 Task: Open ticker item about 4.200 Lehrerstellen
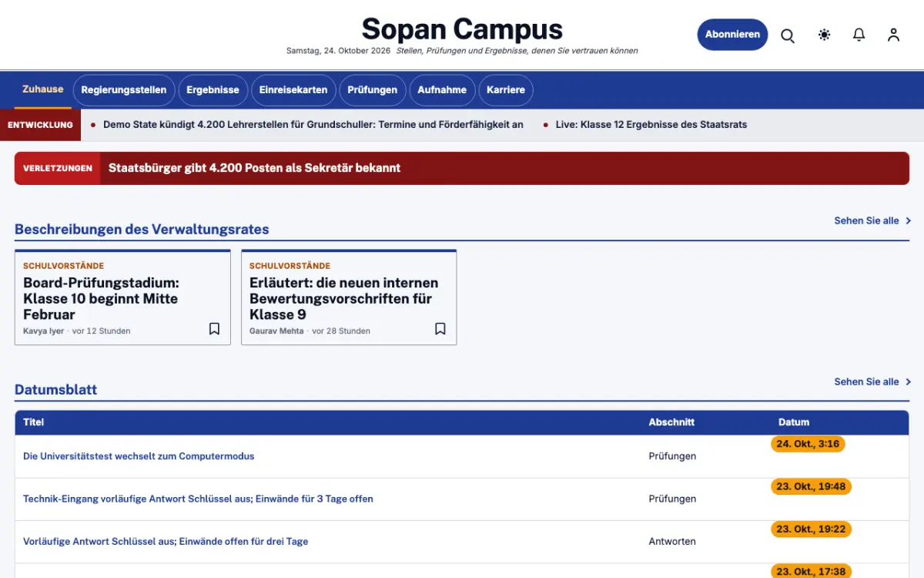click(x=313, y=125)
